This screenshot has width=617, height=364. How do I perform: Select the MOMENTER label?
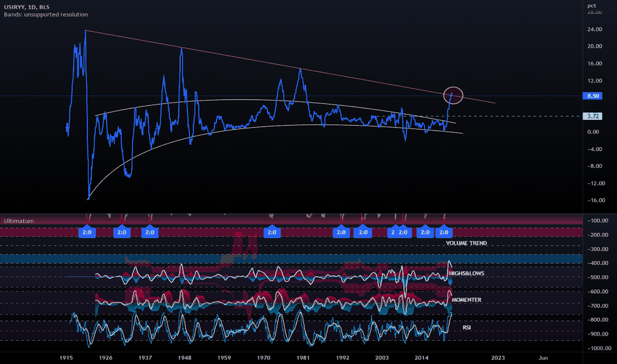click(x=467, y=299)
